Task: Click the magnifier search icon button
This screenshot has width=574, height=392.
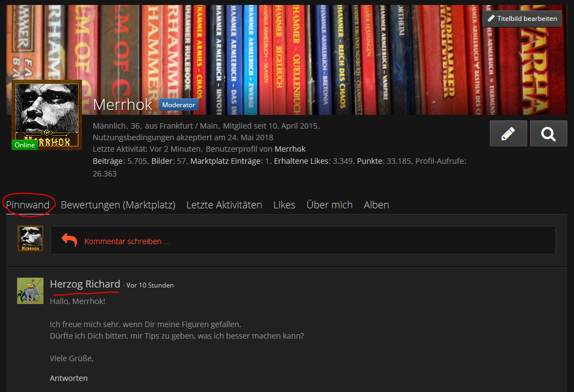Action: pyautogui.click(x=548, y=134)
